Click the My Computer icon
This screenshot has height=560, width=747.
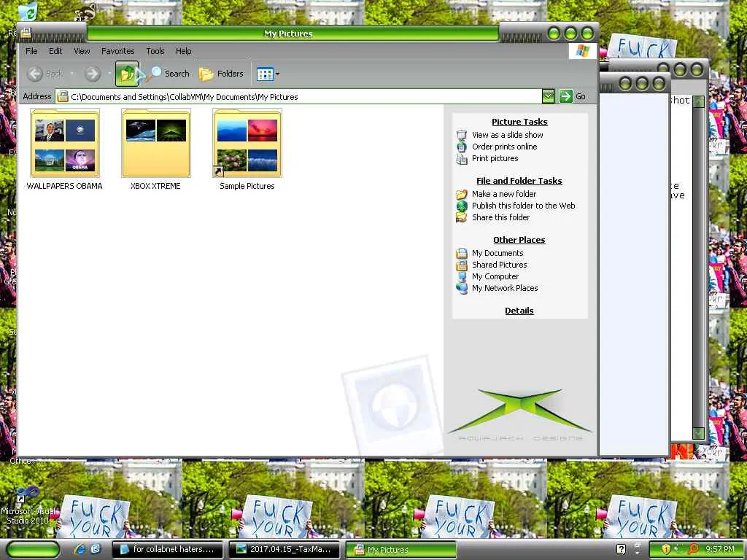point(462,276)
